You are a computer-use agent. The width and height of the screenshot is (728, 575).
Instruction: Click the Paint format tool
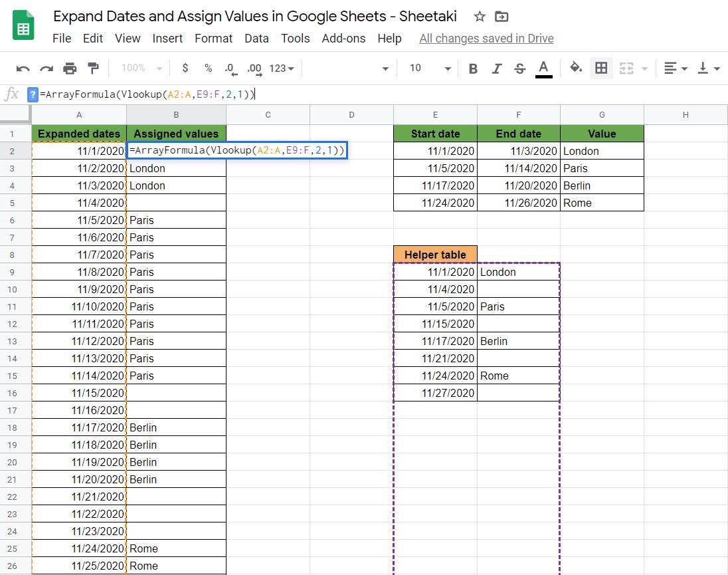92,68
